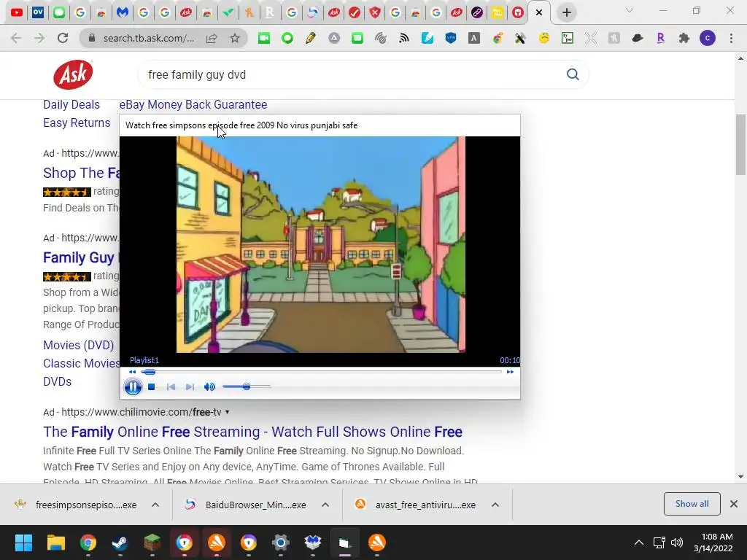This screenshot has height=560, width=747.
Task: Bookmark this page with the star icon
Action: pos(235,38)
